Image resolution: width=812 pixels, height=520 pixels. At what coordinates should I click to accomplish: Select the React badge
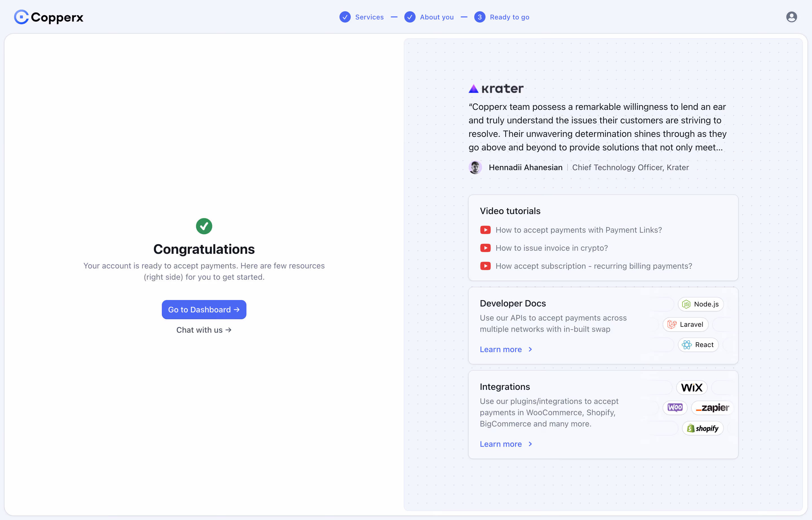698,345
